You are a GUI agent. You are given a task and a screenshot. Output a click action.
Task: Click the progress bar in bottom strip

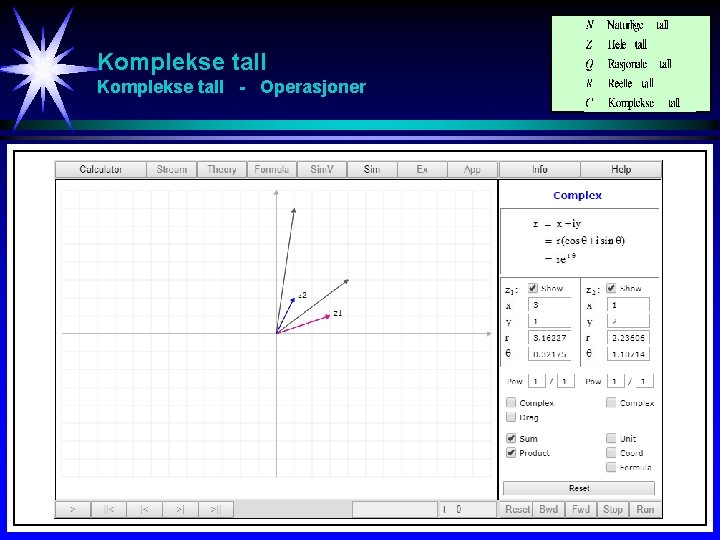pyautogui.click(x=395, y=509)
